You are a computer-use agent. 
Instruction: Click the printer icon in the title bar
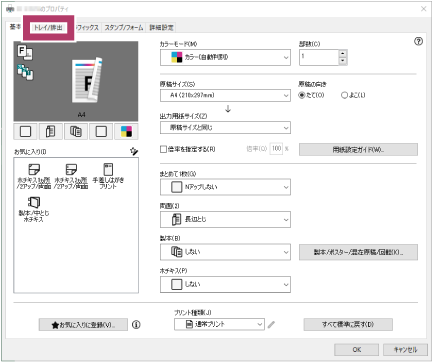pyautogui.click(x=10, y=9)
